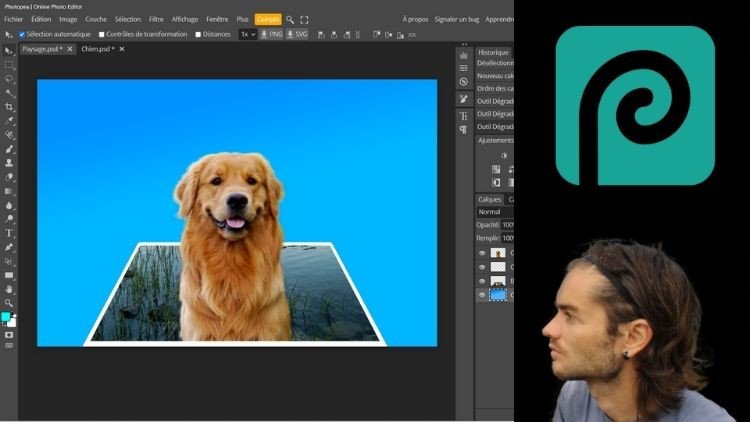Open the 1x export scale dropdown
This screenshot has height=422, width=750.
point(247,34)
